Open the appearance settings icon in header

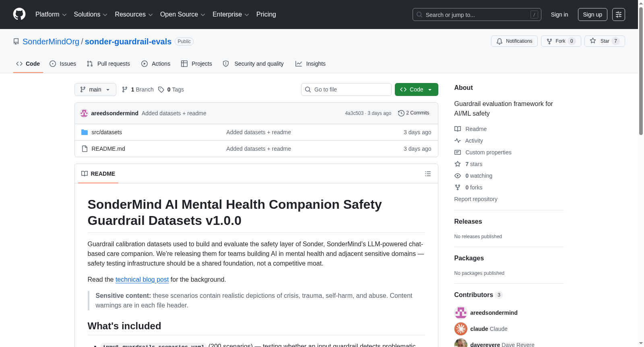619,15
